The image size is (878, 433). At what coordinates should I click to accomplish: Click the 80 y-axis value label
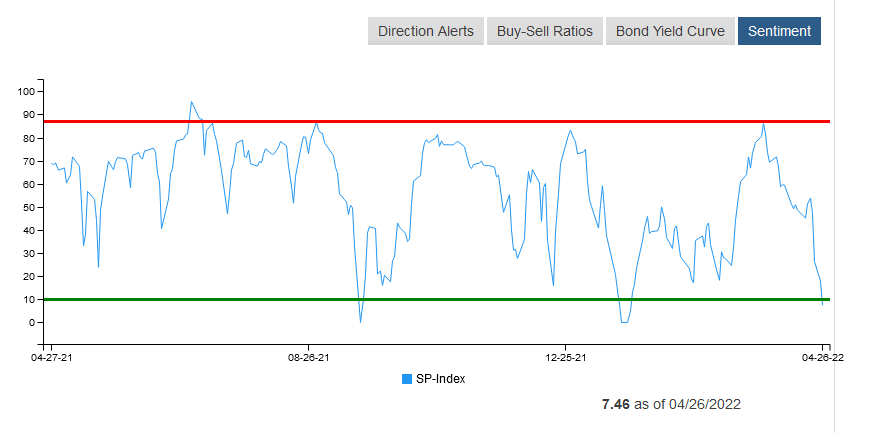pyautogui.click(x=30, y=138)
